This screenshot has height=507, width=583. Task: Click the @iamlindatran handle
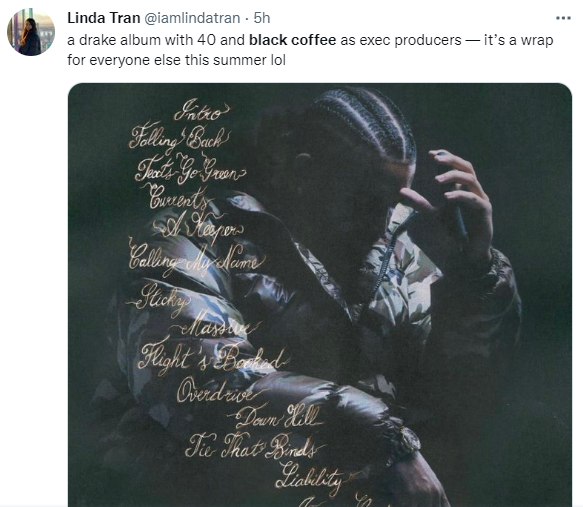[x=192, y=18]
